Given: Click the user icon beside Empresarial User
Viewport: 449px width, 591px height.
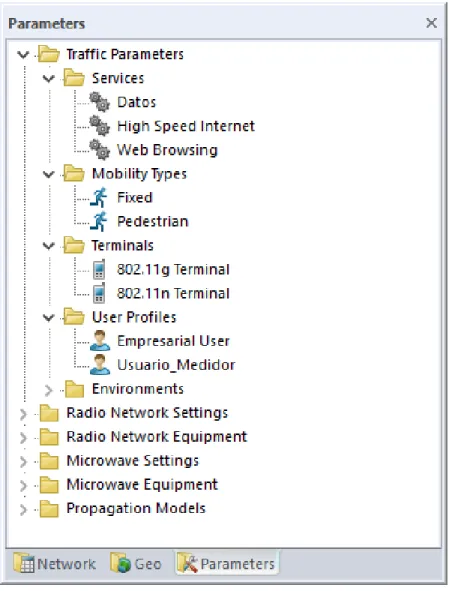Looking at the screenshot, I should 100,341.
